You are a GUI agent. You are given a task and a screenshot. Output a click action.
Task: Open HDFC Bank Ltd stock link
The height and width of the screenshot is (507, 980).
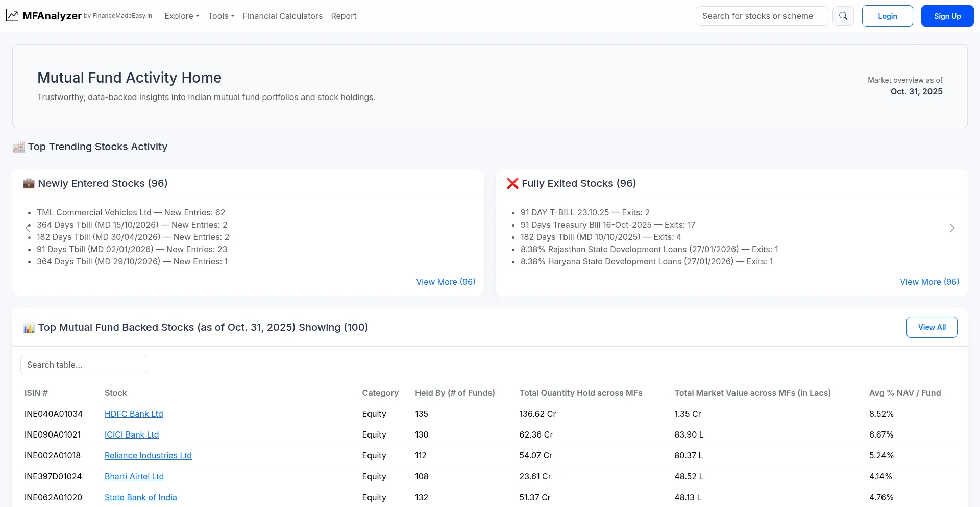pyautogui.click(x=134, y=414)
